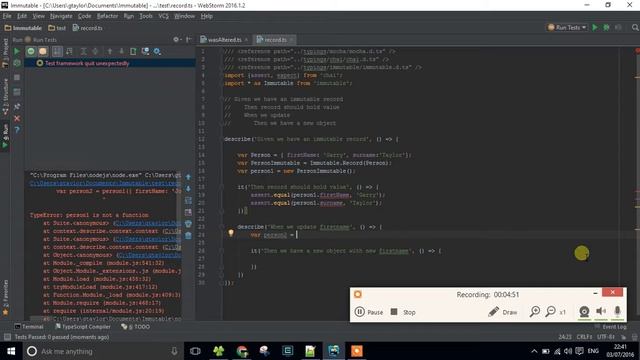Fold the describe block at line 23
640x360 pixels.
tap(221, 227)
